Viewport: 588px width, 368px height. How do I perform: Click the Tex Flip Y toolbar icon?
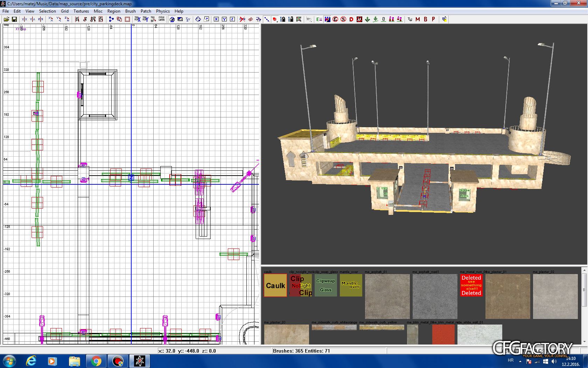click(x=145, y=19)
